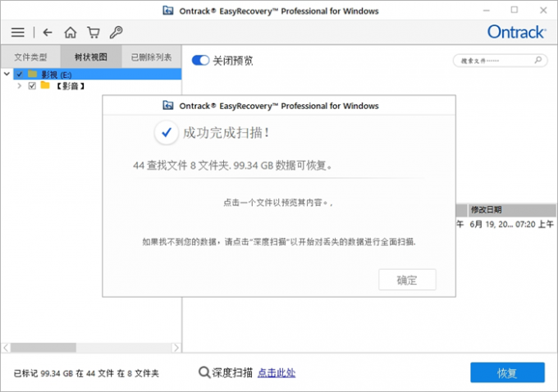Click the 影音 folder icon
Viewport: 558px width, 392px height.
45,85
